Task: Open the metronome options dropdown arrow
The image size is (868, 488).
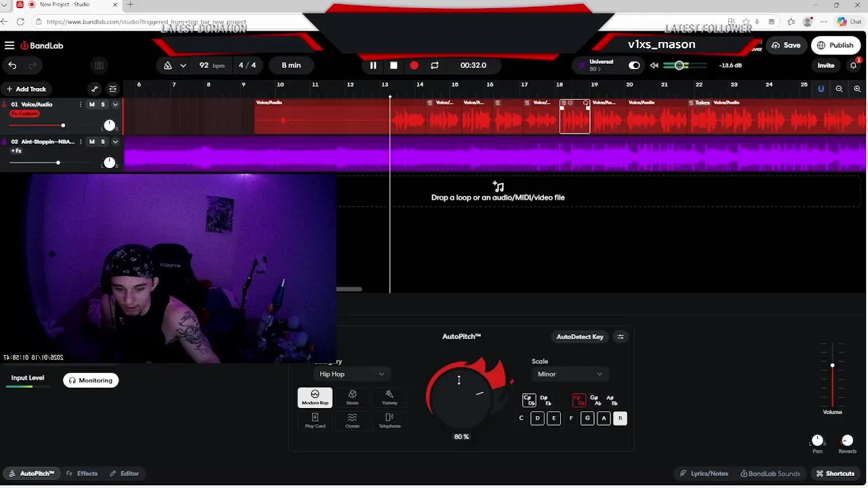Action: coord(183,65)
